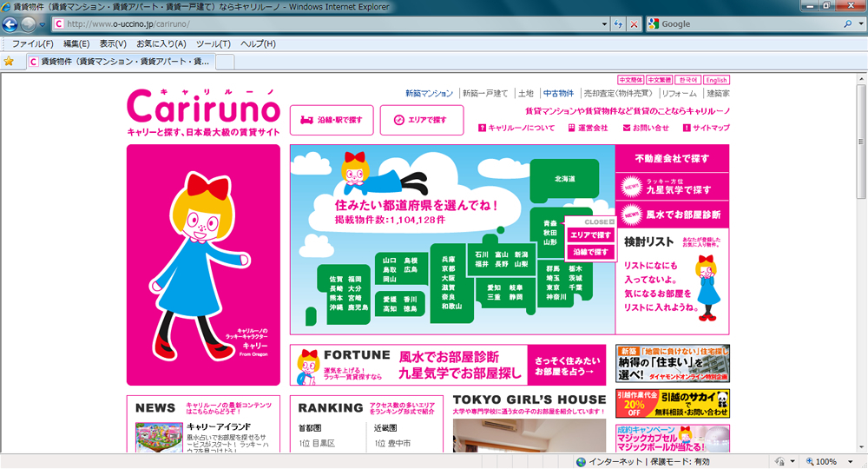Open a new blank tab
868x469 pixels.
[x=225, y=62]
